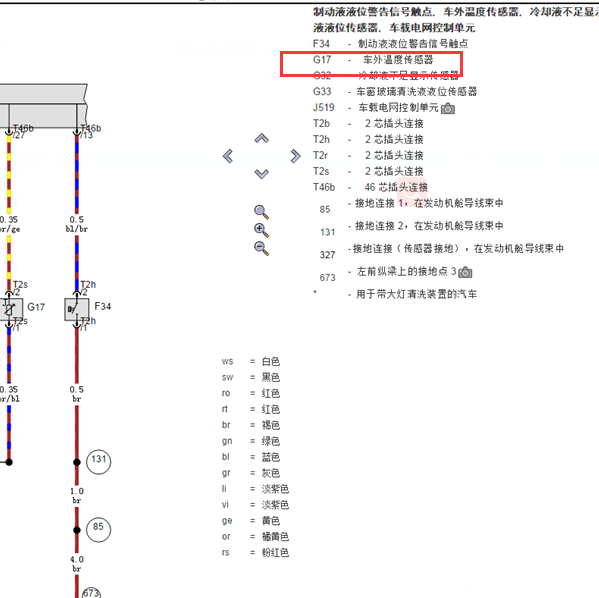Screen dimensions: 599x598
Task: Click the pan up arrow
Action: pos(262,138)
